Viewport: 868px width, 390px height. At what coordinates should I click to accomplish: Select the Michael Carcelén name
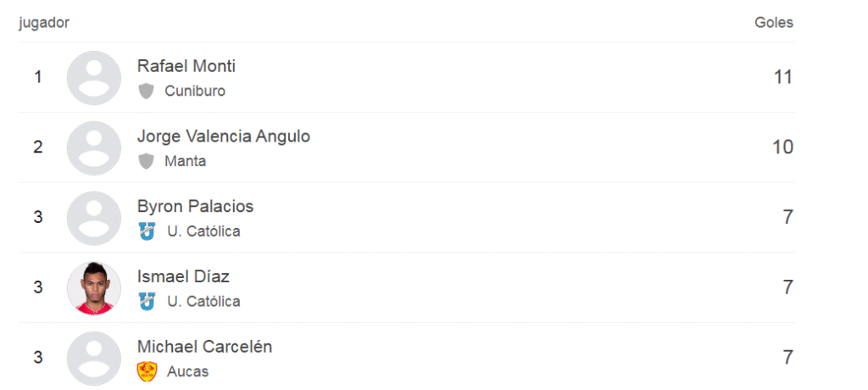(205, 347)
